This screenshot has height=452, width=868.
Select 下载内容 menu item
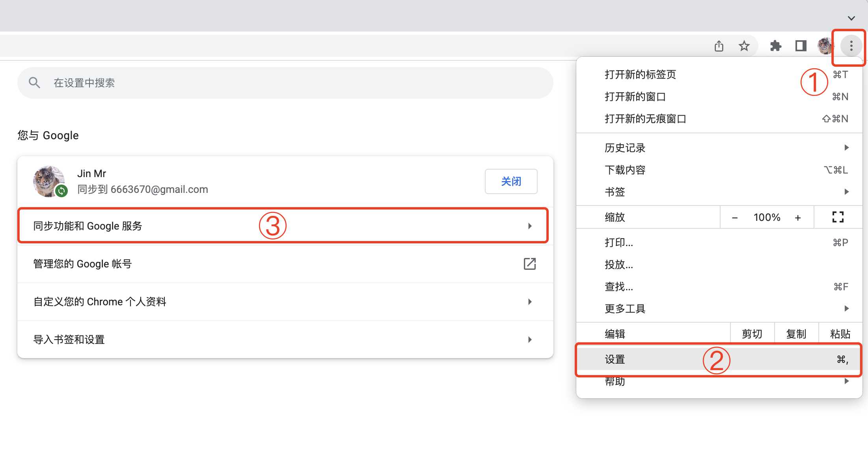[719, 170]
